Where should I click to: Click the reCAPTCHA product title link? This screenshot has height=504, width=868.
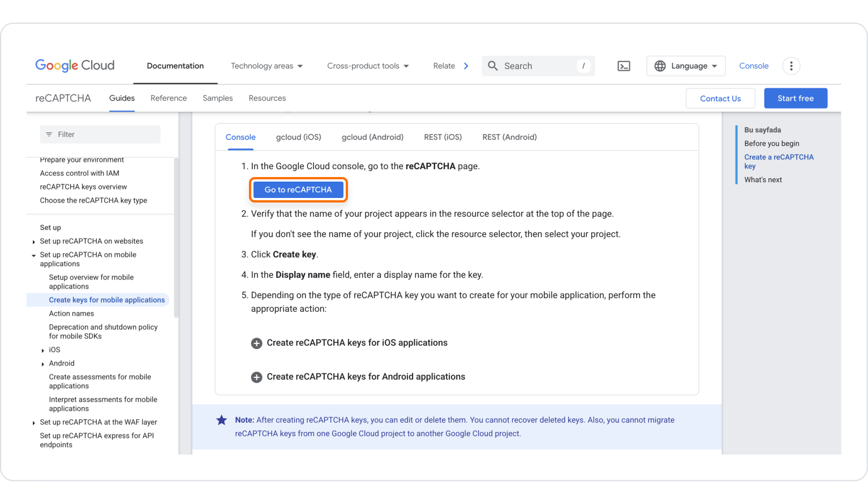tap(63, 98)
